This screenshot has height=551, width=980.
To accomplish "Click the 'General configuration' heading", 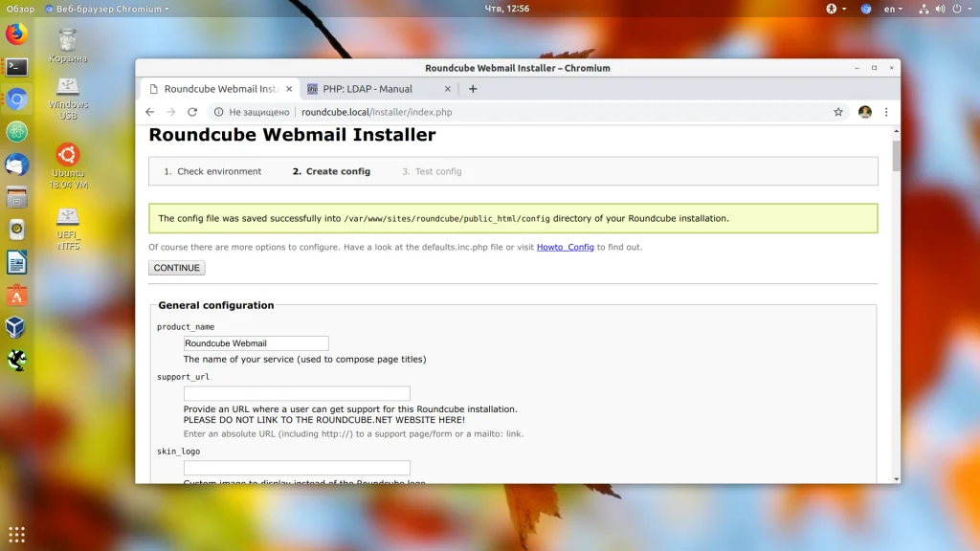I will (215, 305).
